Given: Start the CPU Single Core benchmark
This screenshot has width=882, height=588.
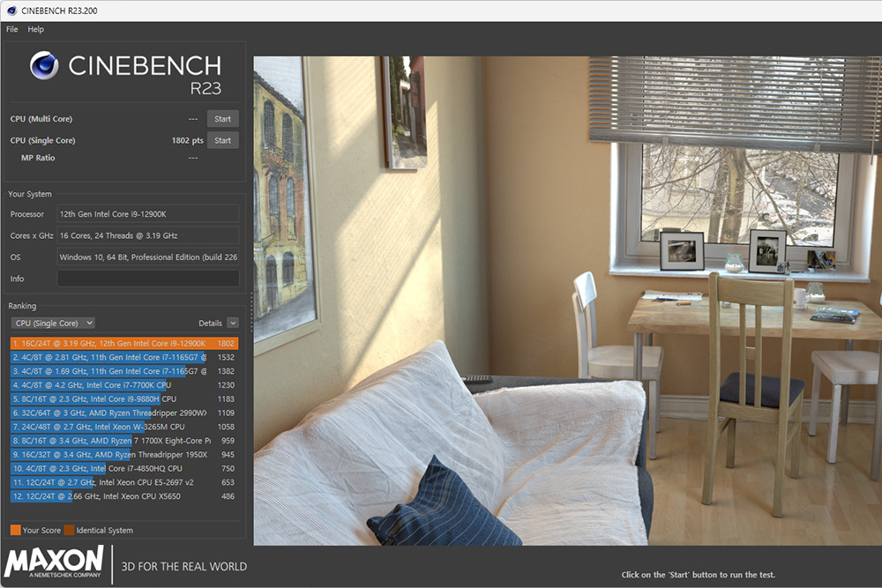Looking at the screenshot, I should [x=222, y=139].
